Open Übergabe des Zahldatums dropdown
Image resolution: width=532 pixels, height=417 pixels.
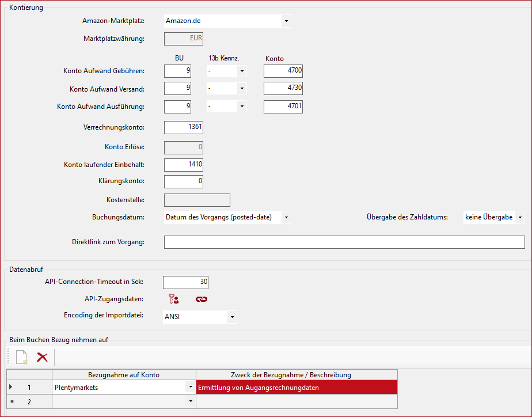520,217
